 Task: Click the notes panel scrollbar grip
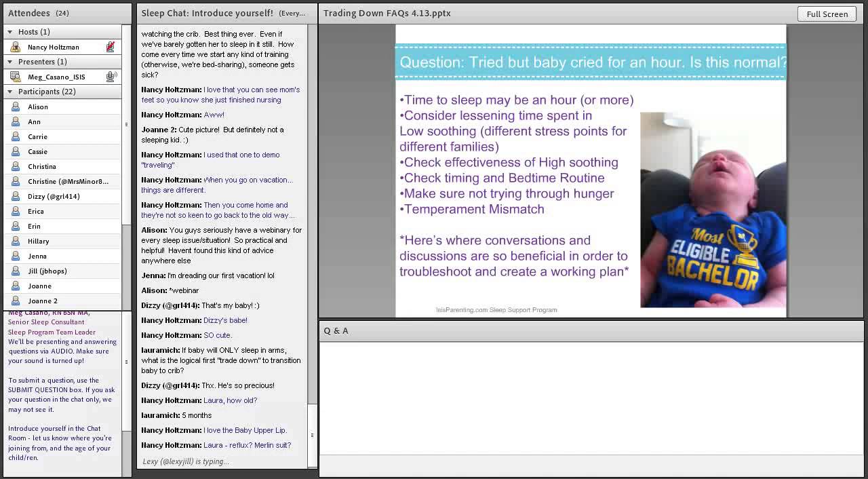pos(126,362)
